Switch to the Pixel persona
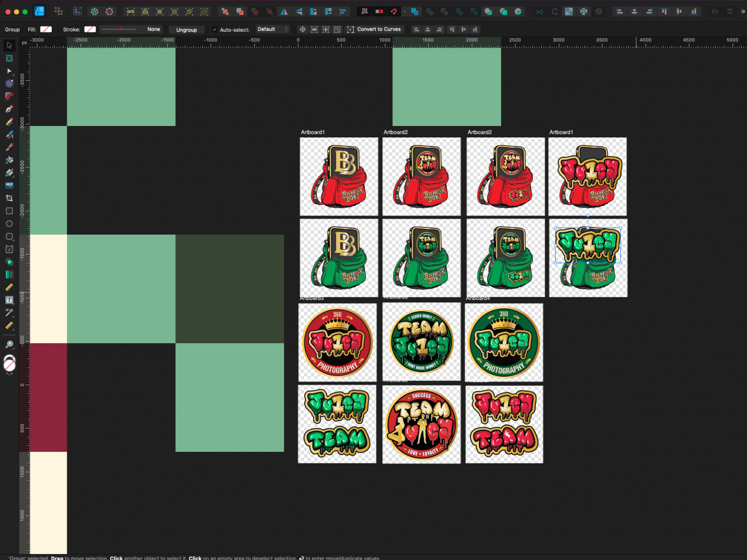The height and width of the screenshot is (560, 747). coord(58,11)
